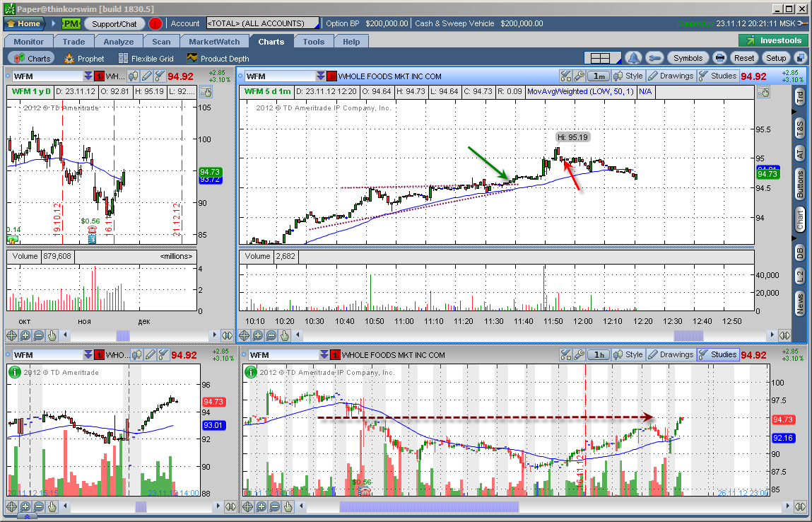Image resolution: width=812 pixels, height=522 pixels.
Task: Click the time scrollbar thumb under the 1h chart
Action: (x=429, y=506)
